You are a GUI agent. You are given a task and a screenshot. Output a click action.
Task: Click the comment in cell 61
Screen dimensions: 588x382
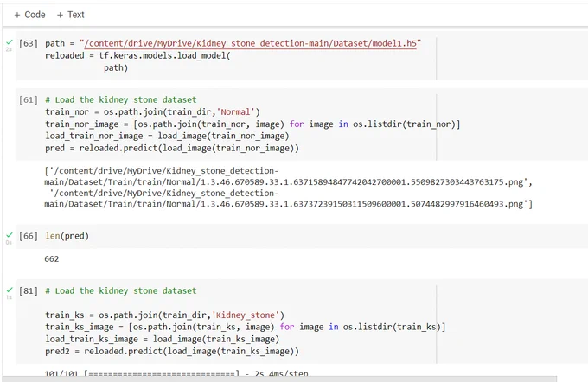[121, 99]
